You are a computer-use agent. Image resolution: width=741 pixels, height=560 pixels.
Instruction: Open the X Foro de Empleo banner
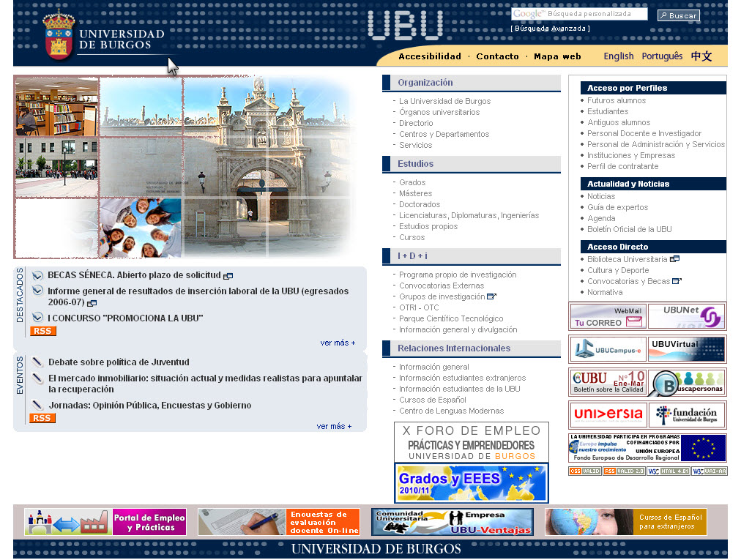[x=471, y=442]
